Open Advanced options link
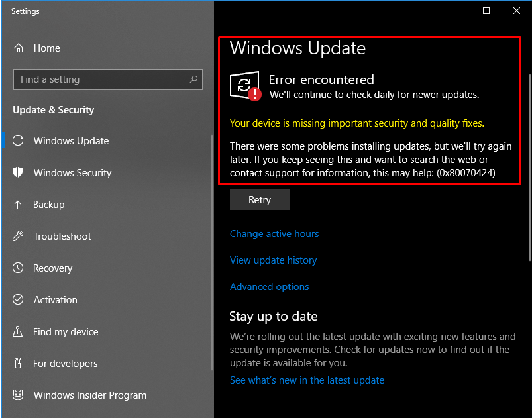The height and width of the screenshot is (418, 532). tap(270, 287)
